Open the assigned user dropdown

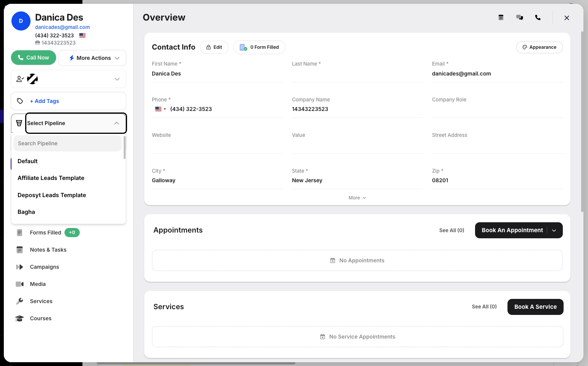pyautogui.click(x=68, y=79)
